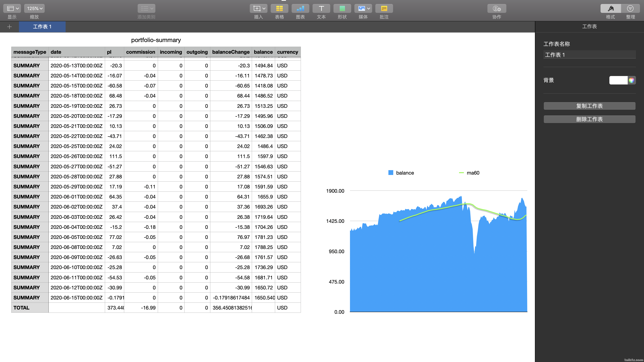644x362 pixels.
Task: Select the commission cell -16.99 in TOTAL row
Action: point(141,308)
